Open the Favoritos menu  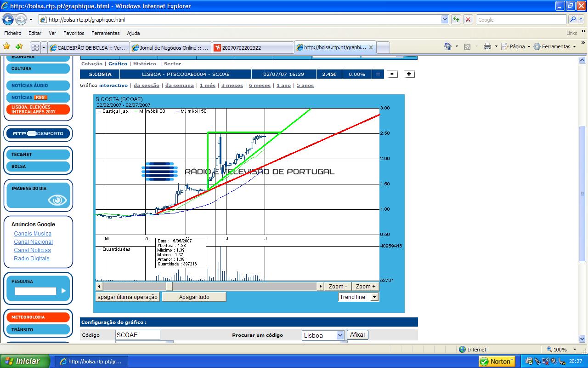click(74, 33)
